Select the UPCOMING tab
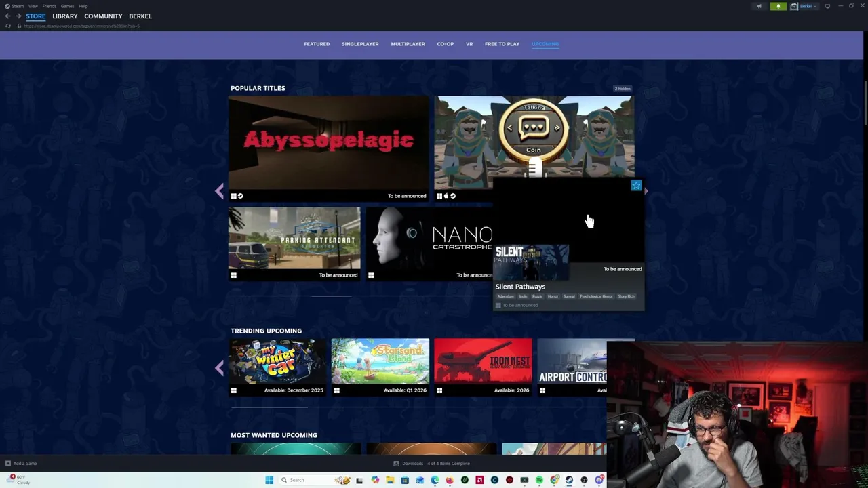 545,44
